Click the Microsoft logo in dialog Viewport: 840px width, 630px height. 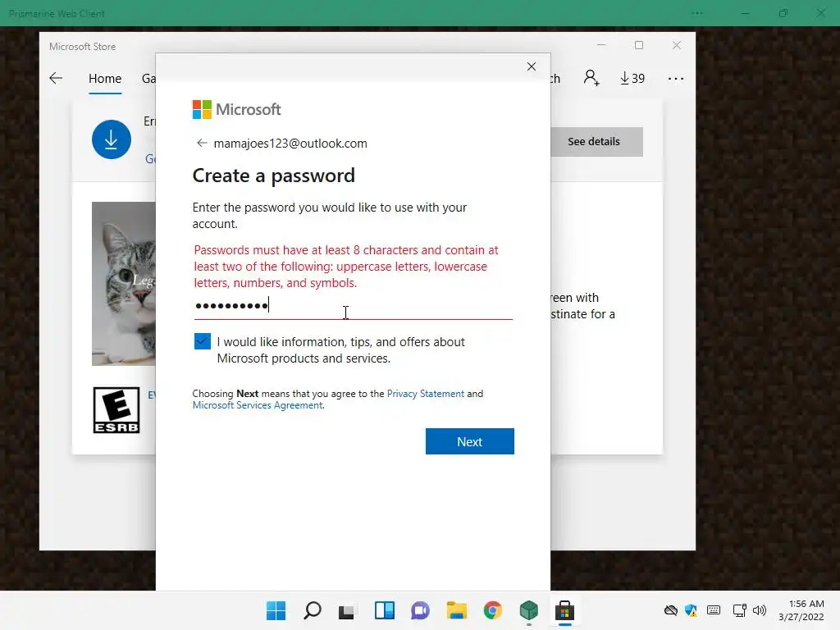pos(236,109)
